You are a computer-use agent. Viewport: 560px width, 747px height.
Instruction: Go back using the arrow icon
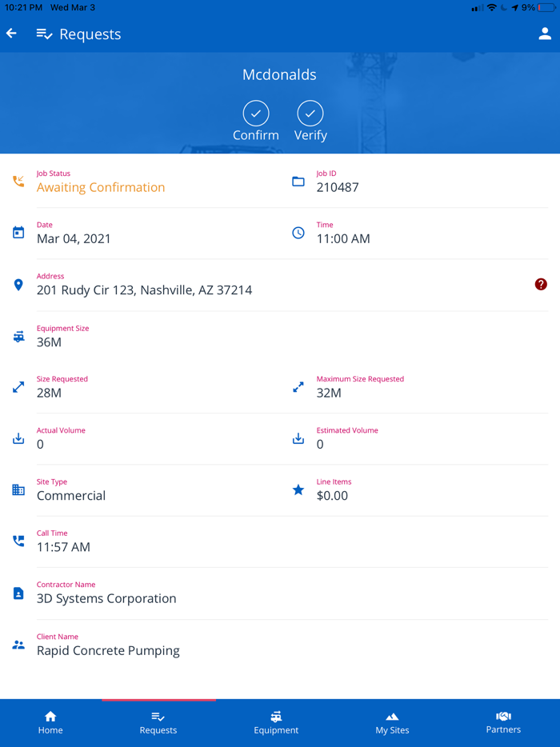coord(11,34)
